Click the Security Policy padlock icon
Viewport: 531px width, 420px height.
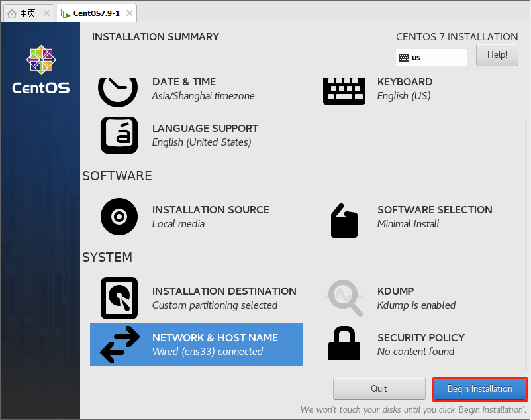pyautogui.click(x=344, y=343)
